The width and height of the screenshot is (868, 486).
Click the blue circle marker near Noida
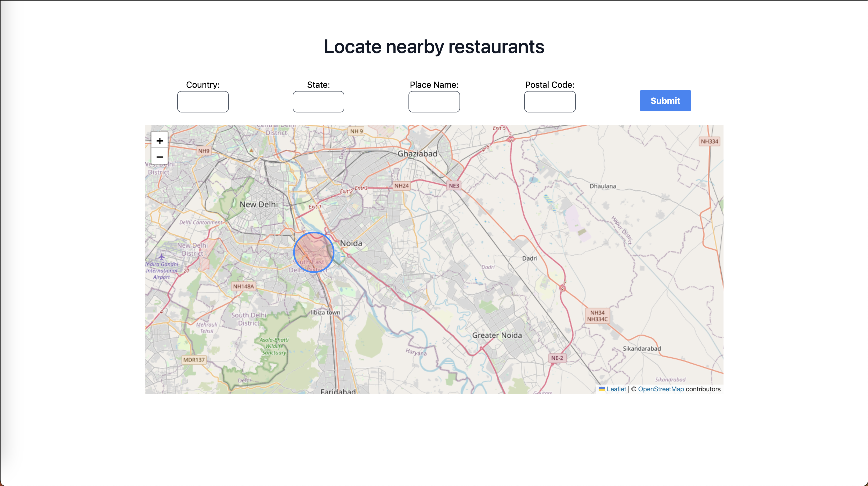tap(314, 252)
